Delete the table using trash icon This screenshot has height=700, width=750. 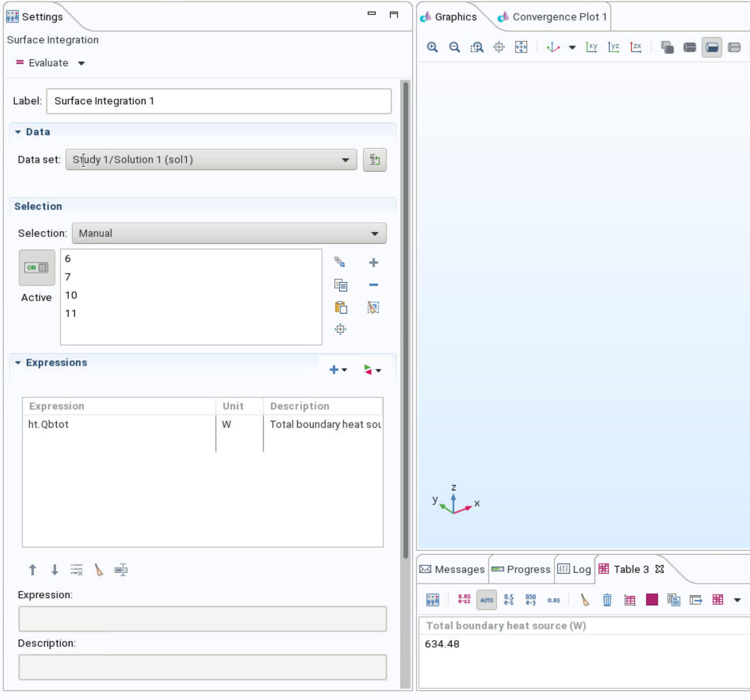607,600
